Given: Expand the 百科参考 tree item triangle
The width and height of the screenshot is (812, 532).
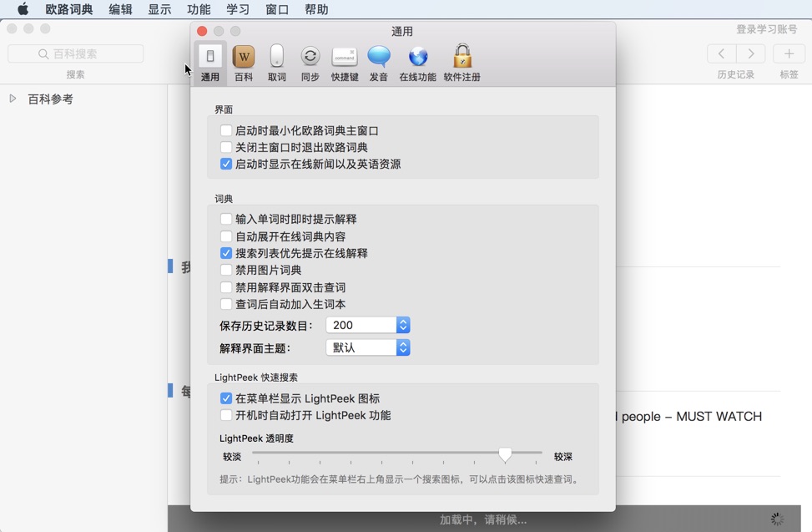Looking at the screenshot, I should point(13,99).
